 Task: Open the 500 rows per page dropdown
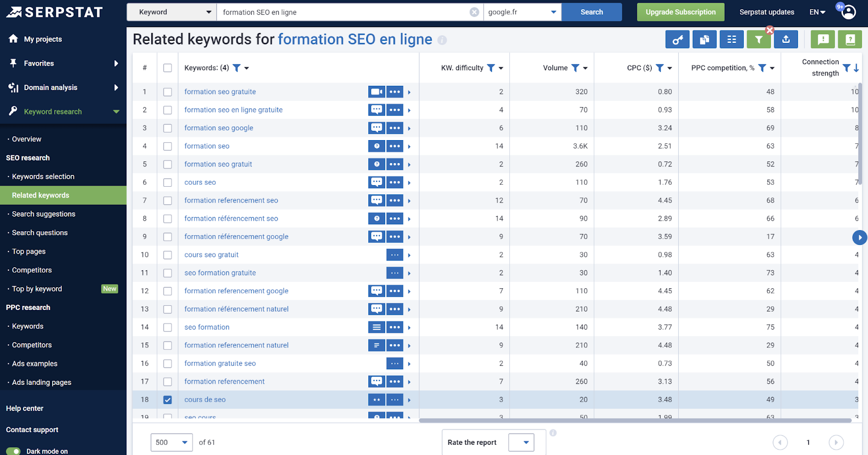pos(171,443)
